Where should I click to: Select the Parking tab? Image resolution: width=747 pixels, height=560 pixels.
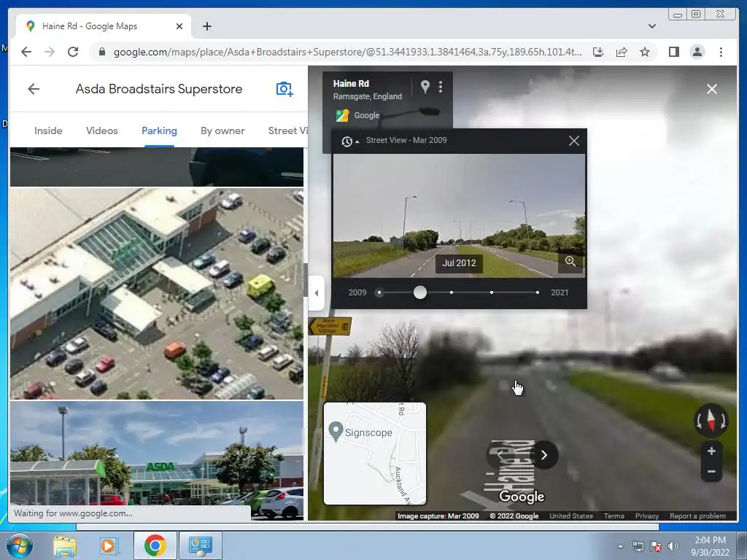tap(159, 131)
